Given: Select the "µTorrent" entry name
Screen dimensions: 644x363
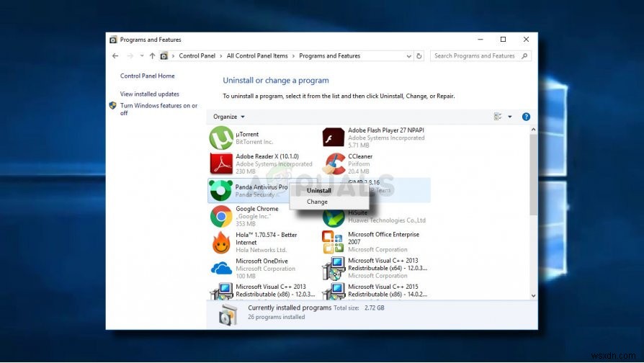Looking at the screenshot, I should pos(247,134).
